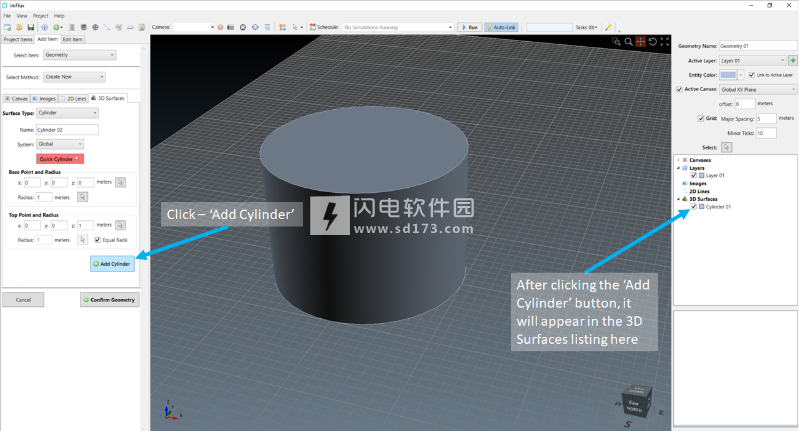
Task: Click the cylinder Name input field
Action: (x=67, y=129)
